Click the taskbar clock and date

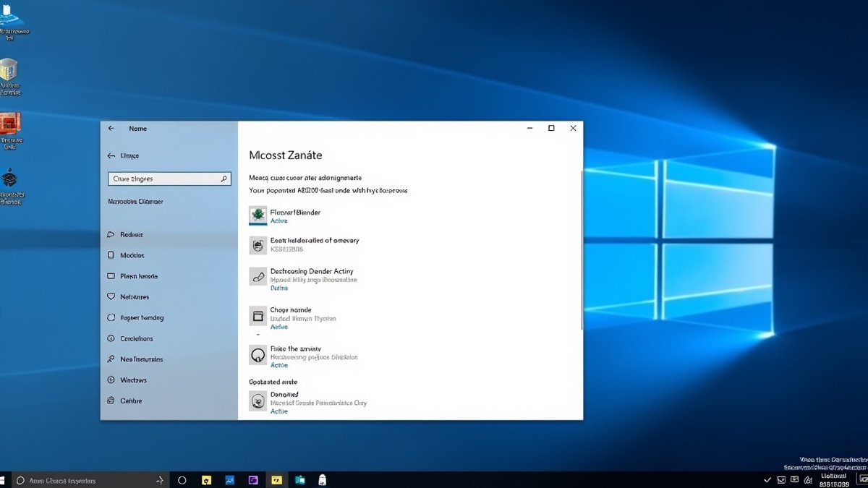point(833,480)
